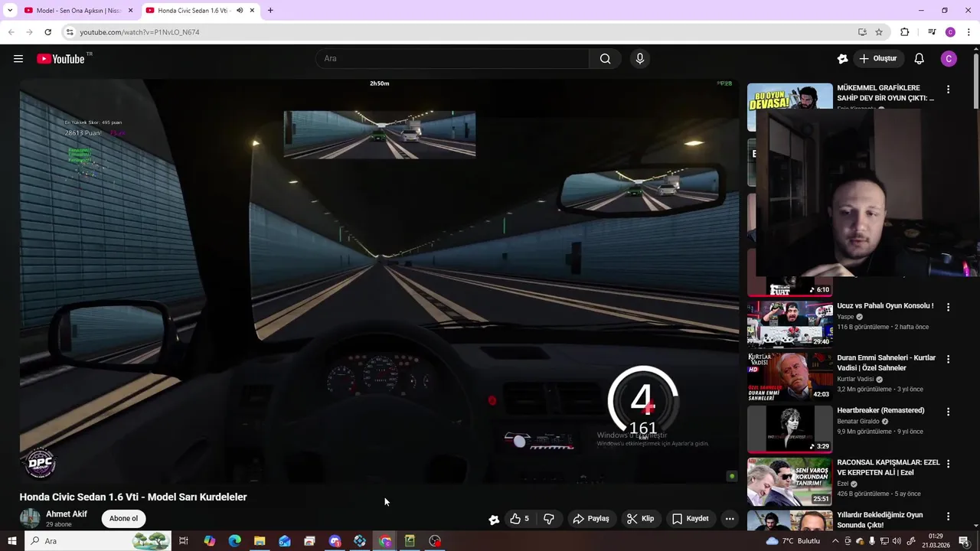Viewport: 980px width, 551px height.
Task: Close the Model - Sen Ona Aşıksın tab
Action: click(x=130, y=11)
